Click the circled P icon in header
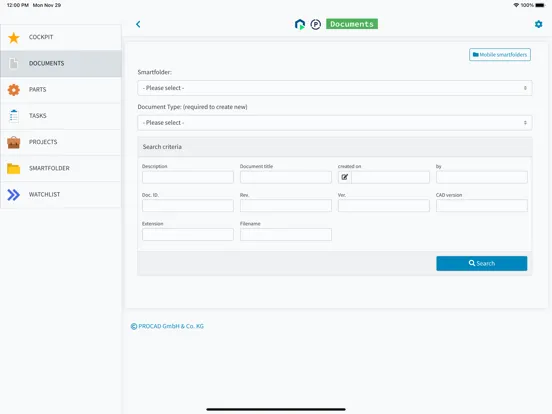This screenshot has height=414, width=552. point(315,24)
